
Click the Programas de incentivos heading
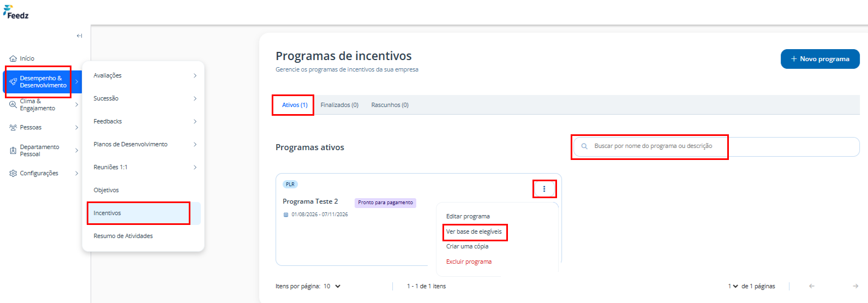[x=344, y=56]
